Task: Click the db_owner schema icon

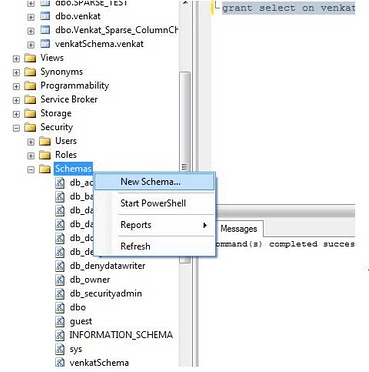Action: coord(60,280)
